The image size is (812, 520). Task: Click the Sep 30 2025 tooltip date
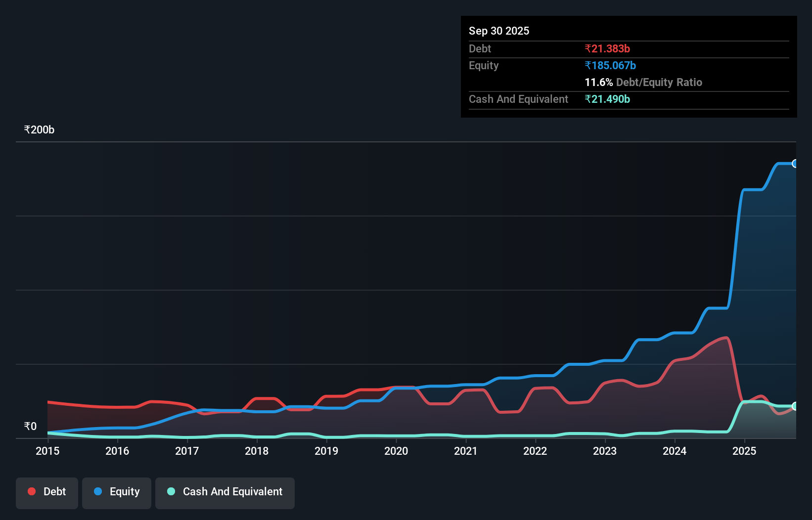499,31
